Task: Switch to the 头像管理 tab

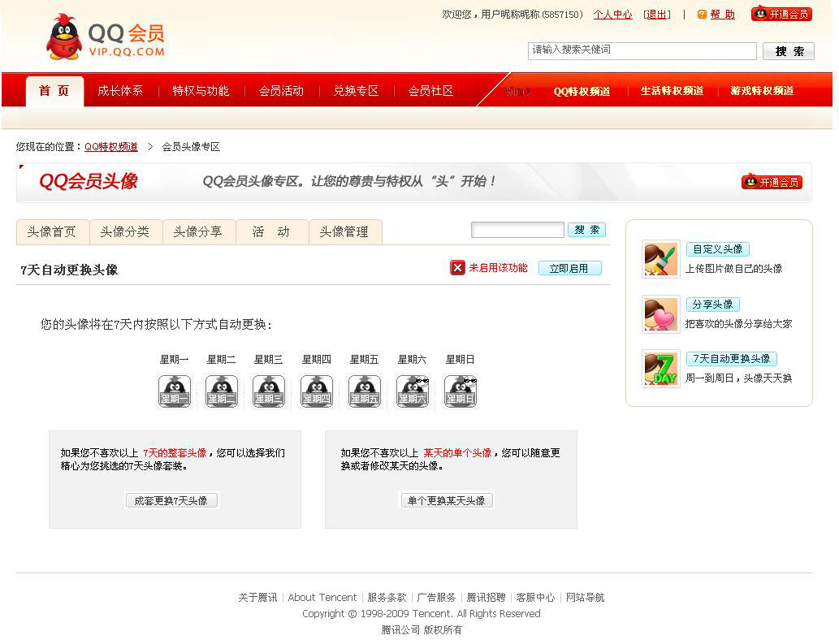Action: [x=344, y=231]
